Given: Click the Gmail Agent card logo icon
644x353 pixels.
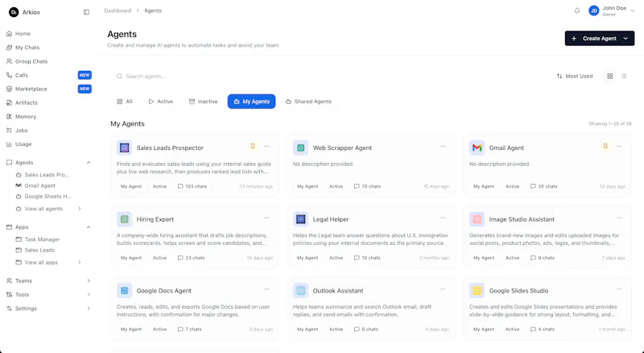Looking at the screenshot, I should 477,147.
